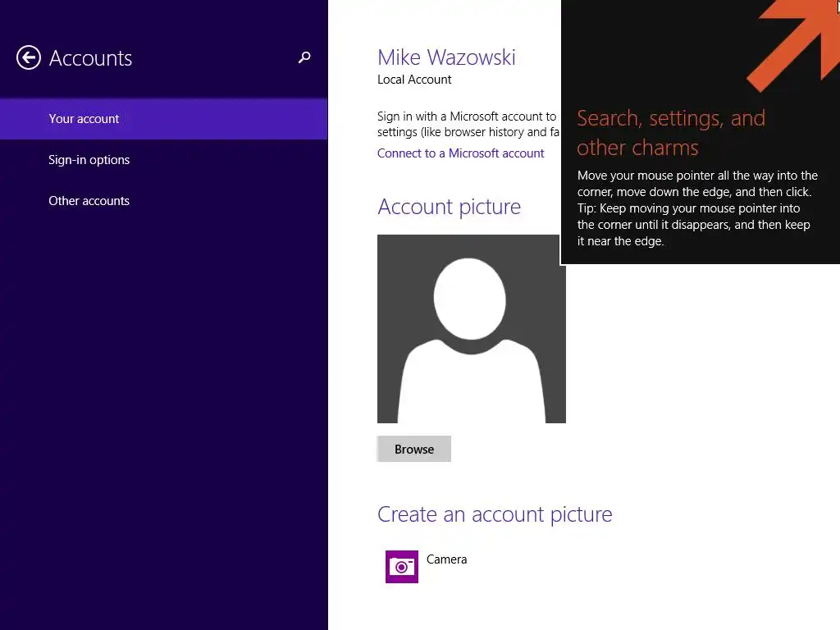
Task: Click the default account picture thumbnail
Action: 472,329
